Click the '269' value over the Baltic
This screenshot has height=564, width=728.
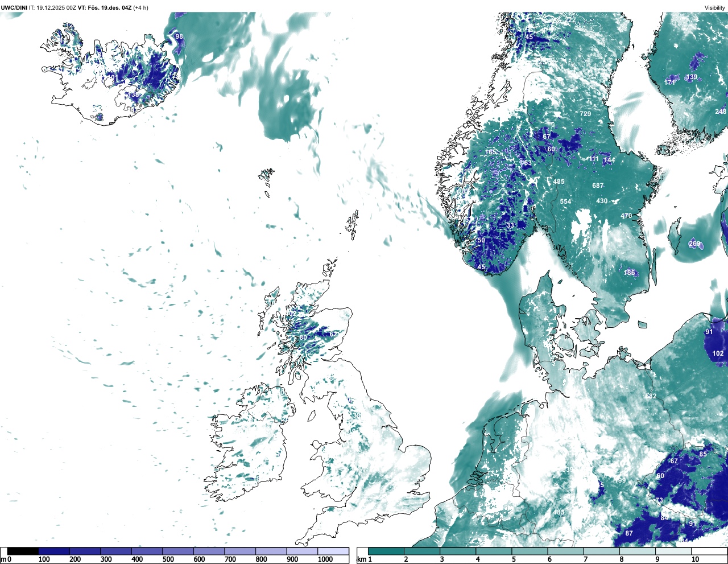tap(694, 244)
